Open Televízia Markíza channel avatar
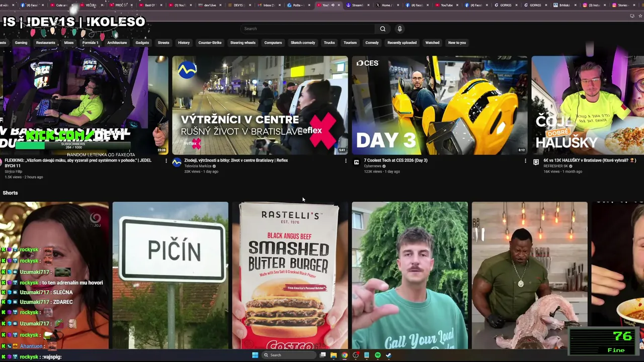The width and height of the screenshot is (644, 362). pos(177,162)
